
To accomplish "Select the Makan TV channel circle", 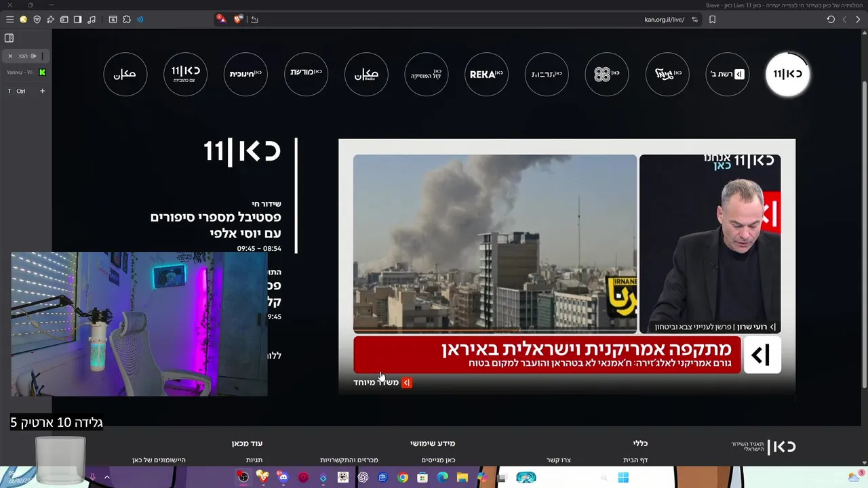I will point(125,74).
